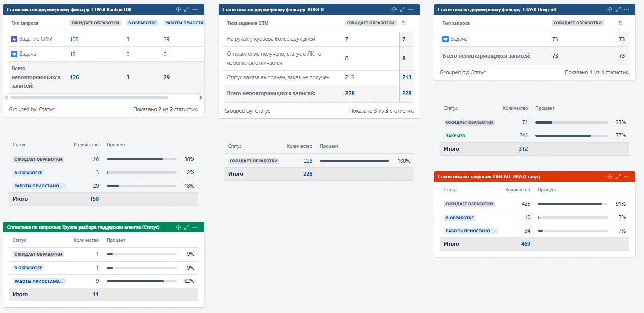Click the move handle on Группа разбора поддержки агентов gadget
The width and height of the screenshot is (644, 313).
[x=178, y=227]
